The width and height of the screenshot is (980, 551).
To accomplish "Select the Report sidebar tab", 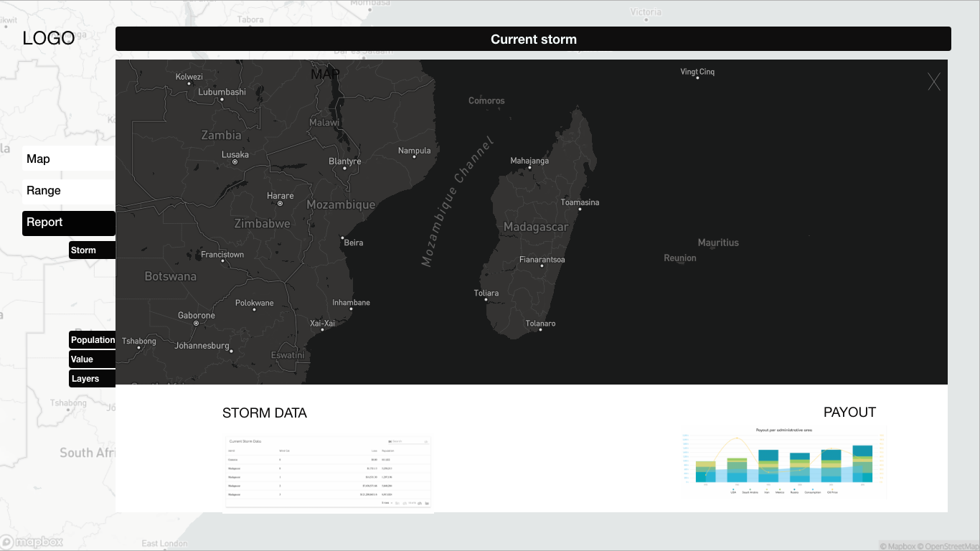I will 69,222.
